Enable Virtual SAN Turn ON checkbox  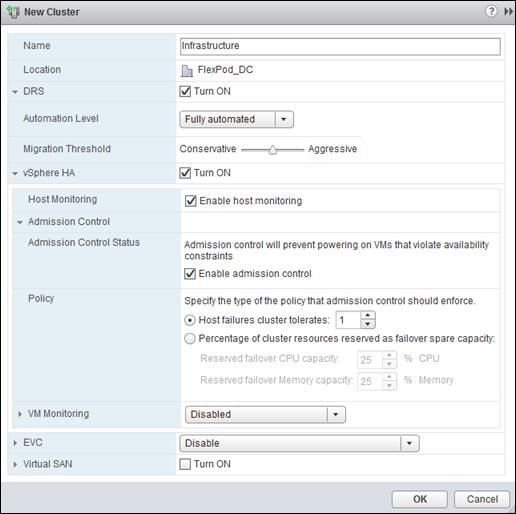tap(185, 464)
